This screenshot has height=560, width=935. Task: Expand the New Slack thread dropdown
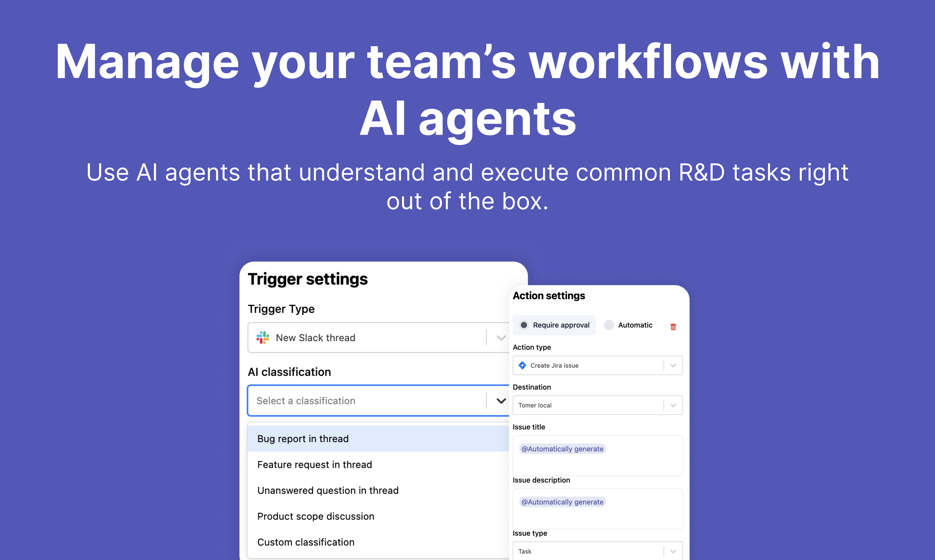click(501, 338)
